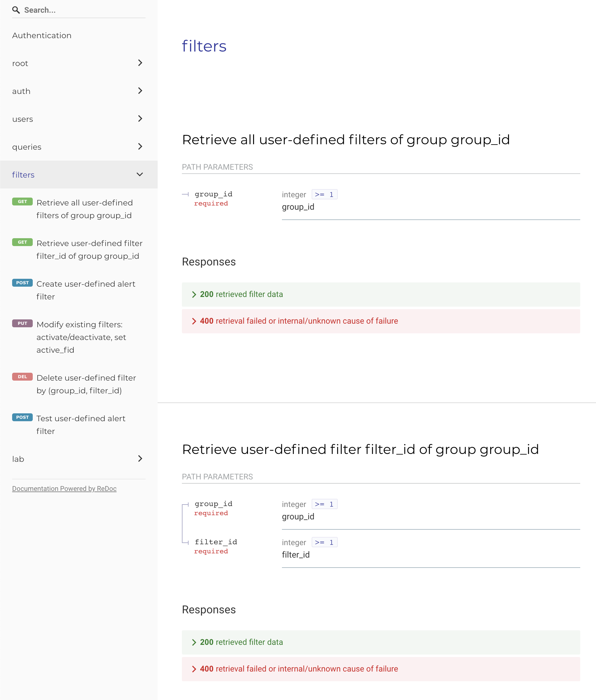Viewport: 596px width, 700px height.
Task: Follow Documentation Powered by ReDoc link
Action: point(64,488)
